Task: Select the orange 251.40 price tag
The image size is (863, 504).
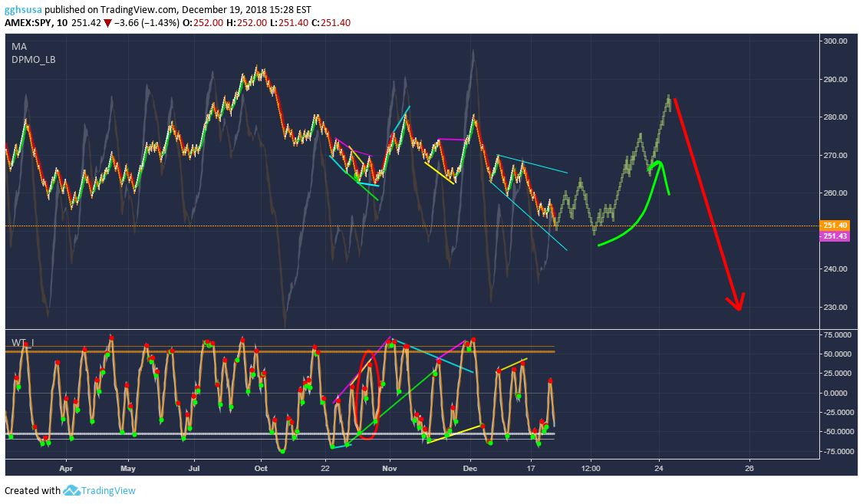Action: [835, 225]
